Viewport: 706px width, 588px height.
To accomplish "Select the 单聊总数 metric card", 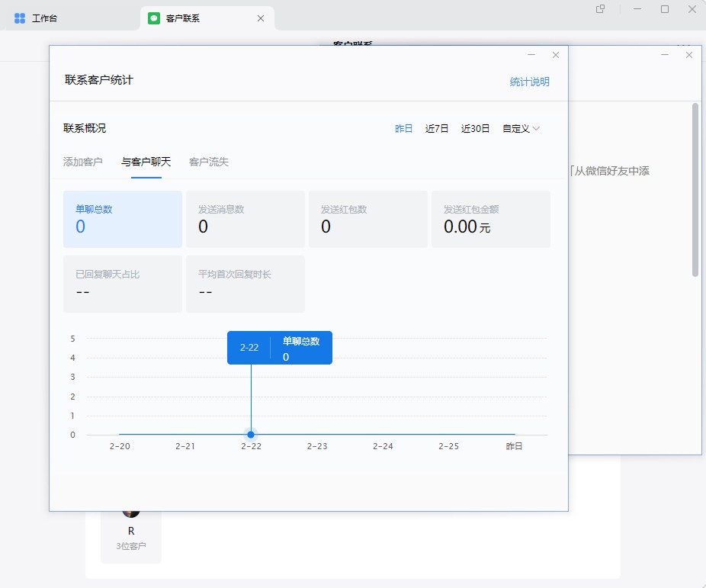I will (x=122, y=219).
